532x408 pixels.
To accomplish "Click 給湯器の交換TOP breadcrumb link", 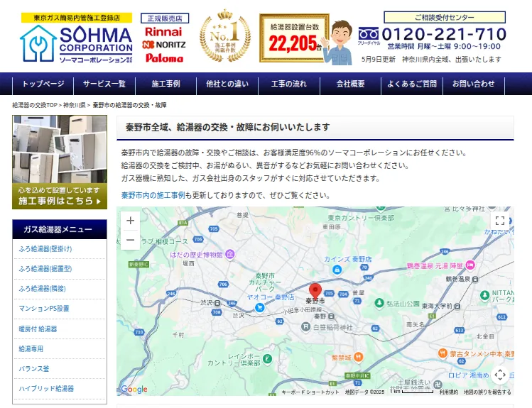I will [35, 105].
